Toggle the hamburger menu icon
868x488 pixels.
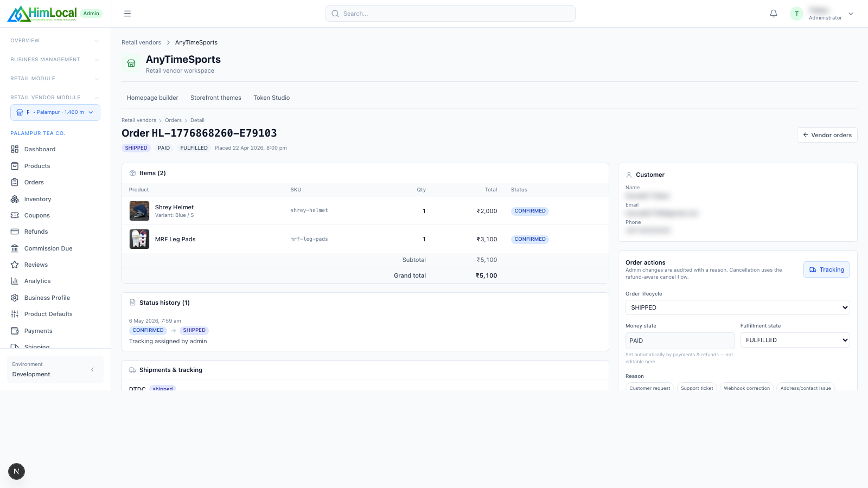click(x=127, y=14)
